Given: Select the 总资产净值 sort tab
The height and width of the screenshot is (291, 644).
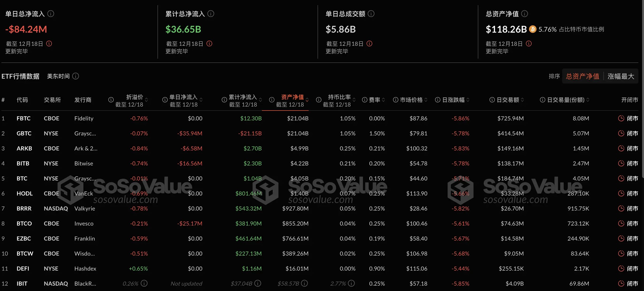Looking at the screenshot, I should coord(583,76).
